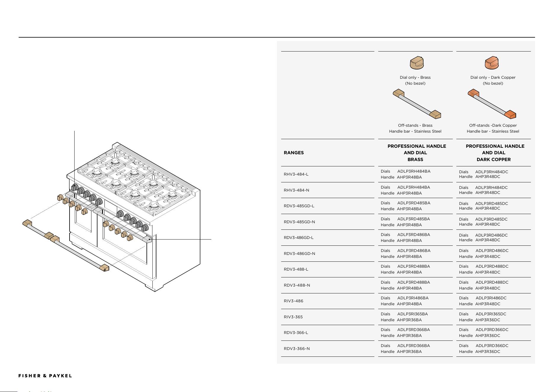Click dial code ADLP3RD485DC in RDV3-485GD-N row
554x392 pixels.
(x=492, y=219)
